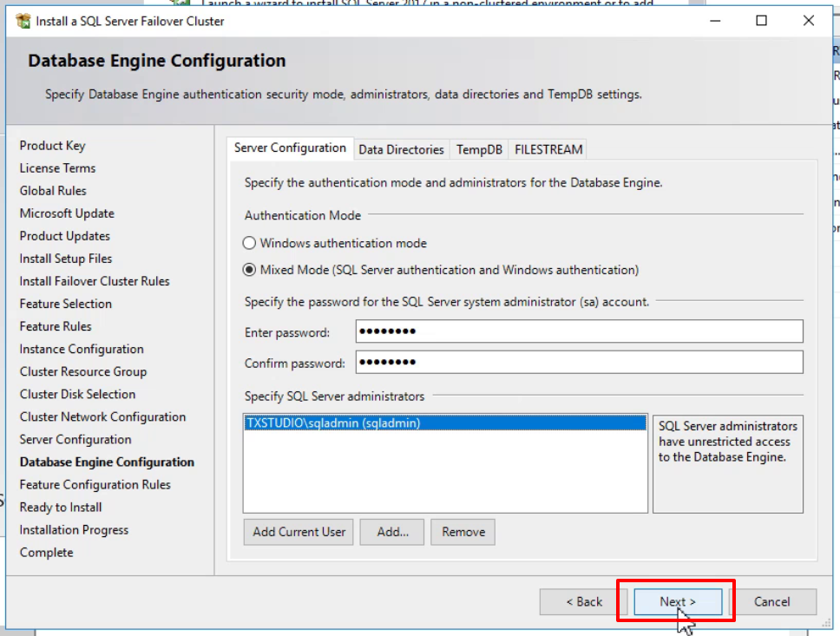Switch to the Server Configuration tab
The width and height of the screenshot is (840, 636).
[290, 148]
